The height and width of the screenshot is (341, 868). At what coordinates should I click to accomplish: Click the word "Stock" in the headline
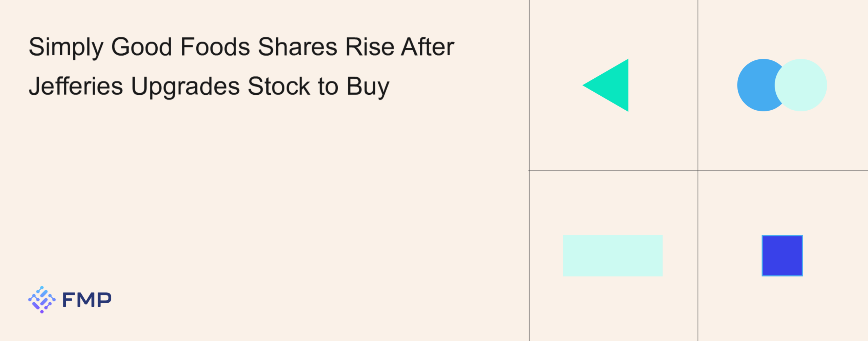pyautogui.click(x=279, y=86)
